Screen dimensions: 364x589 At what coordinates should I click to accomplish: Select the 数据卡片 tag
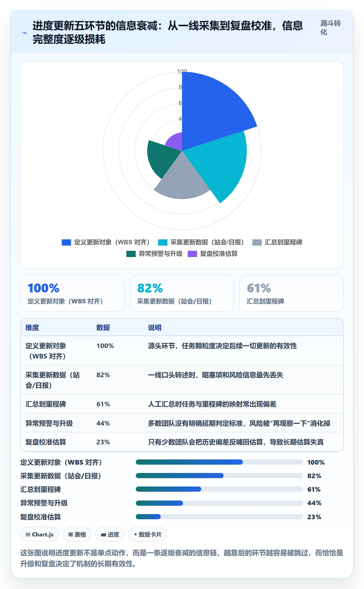pyautogui.click(x=148, y=534)
